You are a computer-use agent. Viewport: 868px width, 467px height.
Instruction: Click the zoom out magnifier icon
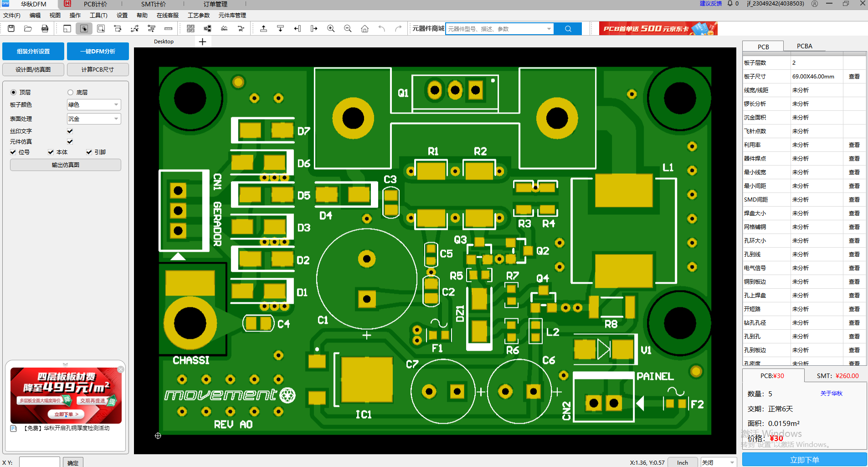348,29
